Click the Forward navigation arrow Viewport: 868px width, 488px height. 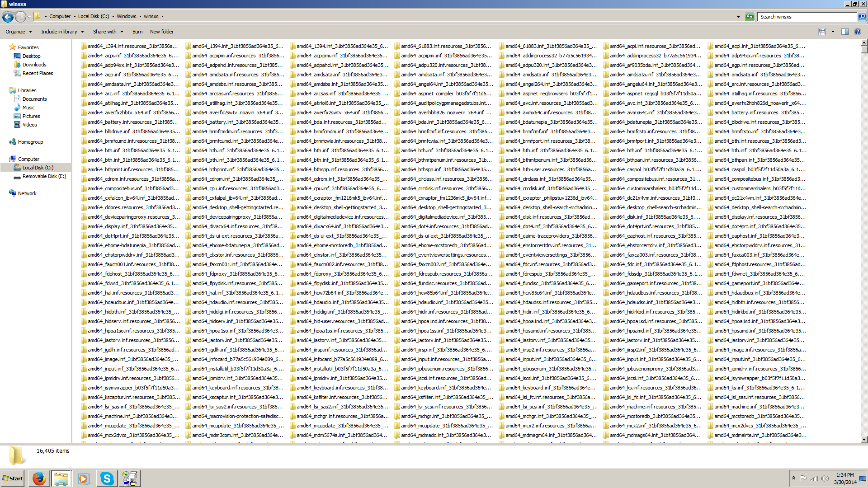coord(20,17)
